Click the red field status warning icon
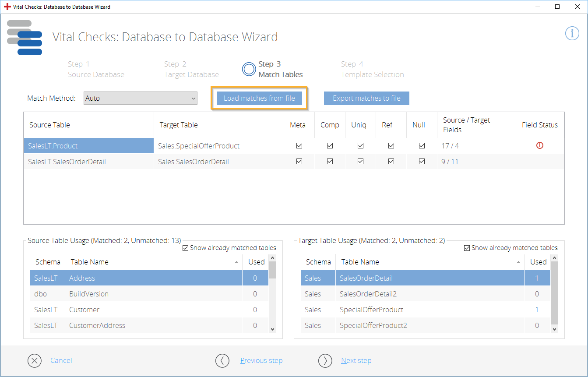588x377 pixels. coord(539,145)
